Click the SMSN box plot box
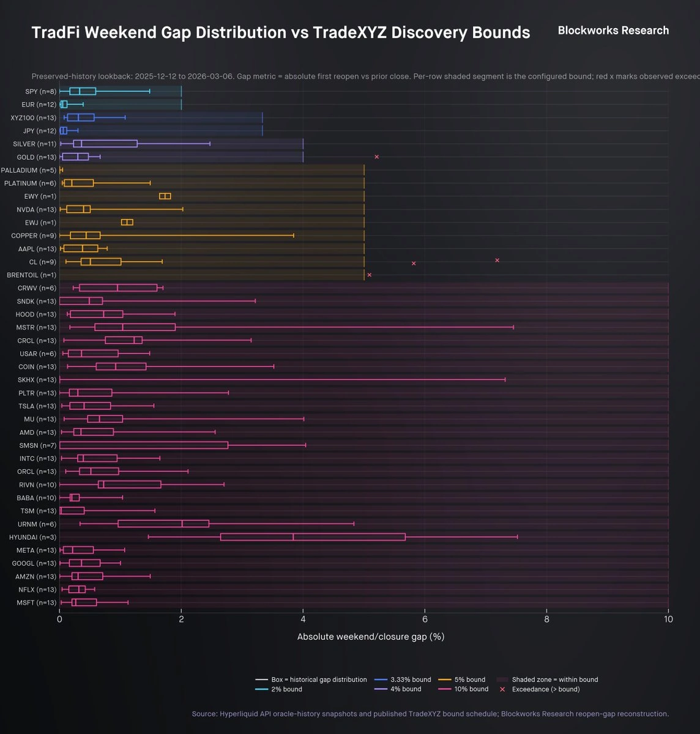The image size is (700, 734). coord(144,445)
